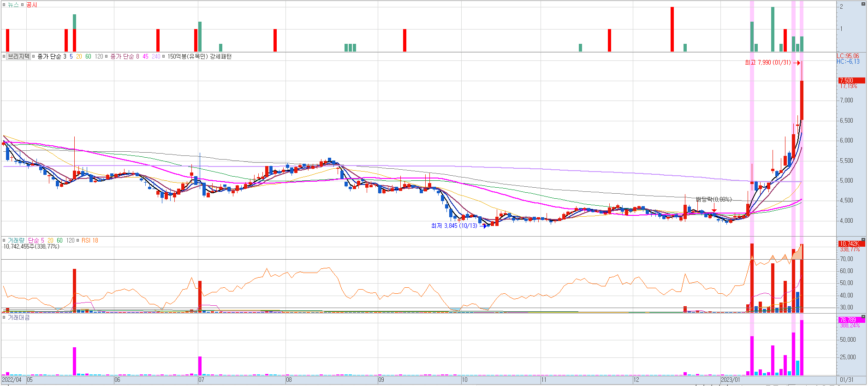Click the gray 120 price moving average period

coord(99,56)
